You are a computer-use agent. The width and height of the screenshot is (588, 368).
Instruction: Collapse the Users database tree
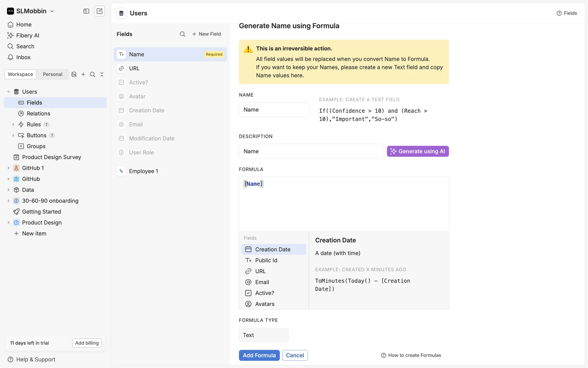pyautogui.click(x=9, y=92)
